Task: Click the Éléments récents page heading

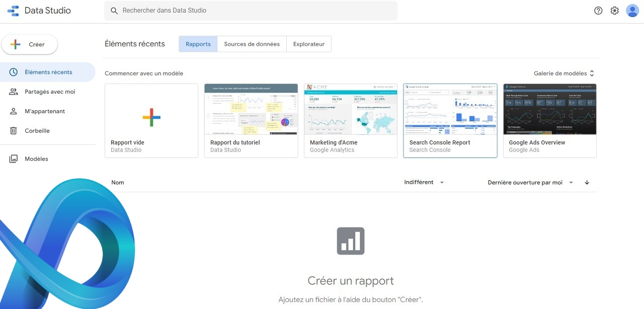Action: pos(135,44)
